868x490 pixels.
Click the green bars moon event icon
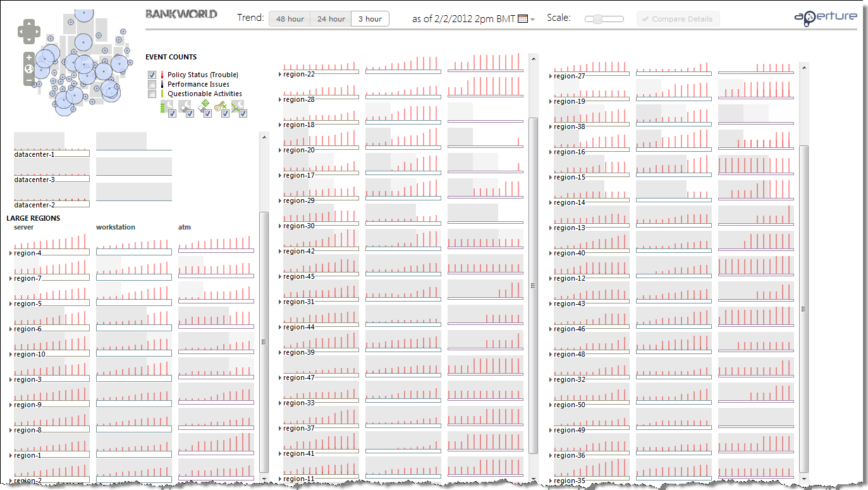167,106
